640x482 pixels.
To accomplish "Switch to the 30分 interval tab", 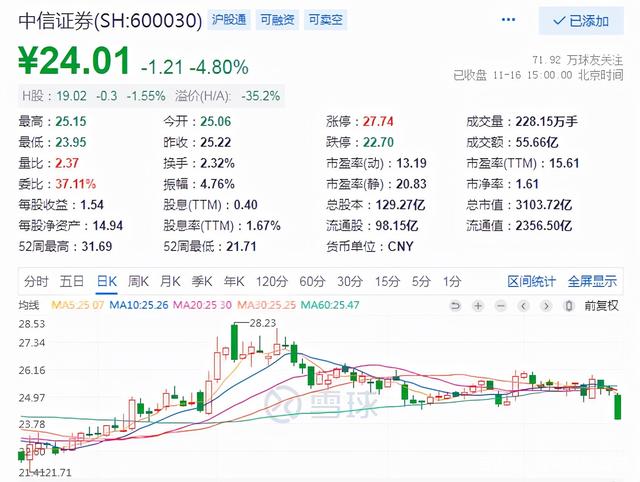I will pyautogui.click(x=350, y=281).
